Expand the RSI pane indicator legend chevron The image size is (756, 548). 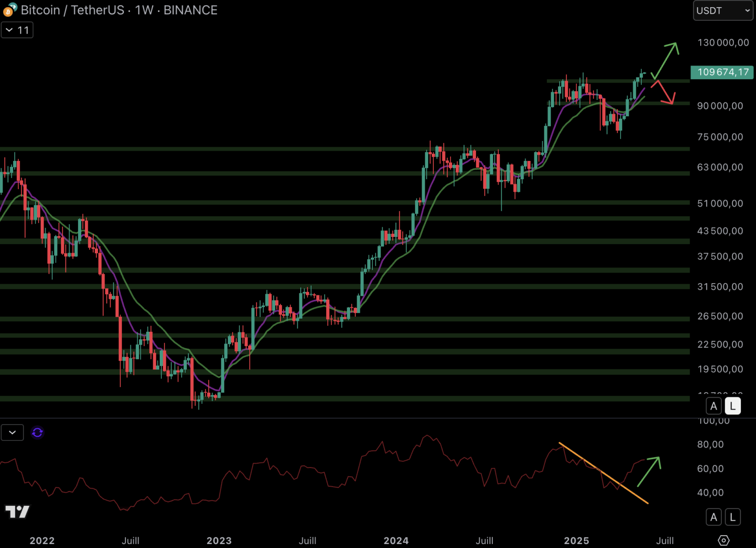pos(12,432)
